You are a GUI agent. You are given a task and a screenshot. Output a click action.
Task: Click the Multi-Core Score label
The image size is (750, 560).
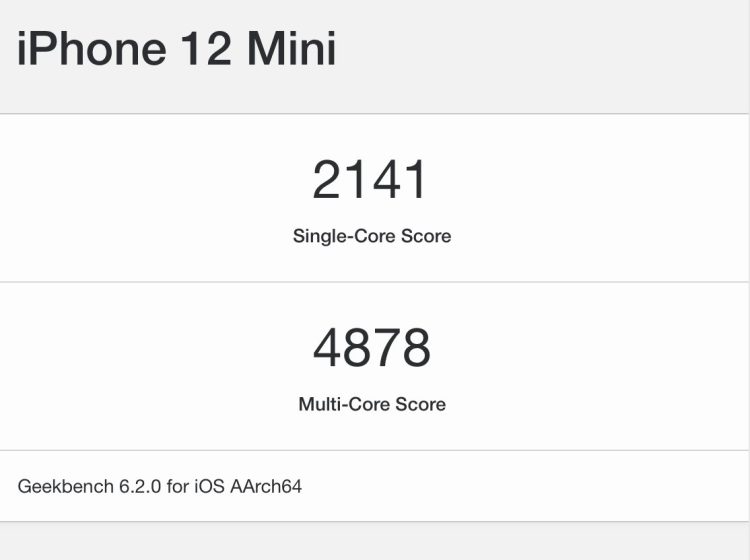click(372, 404)
